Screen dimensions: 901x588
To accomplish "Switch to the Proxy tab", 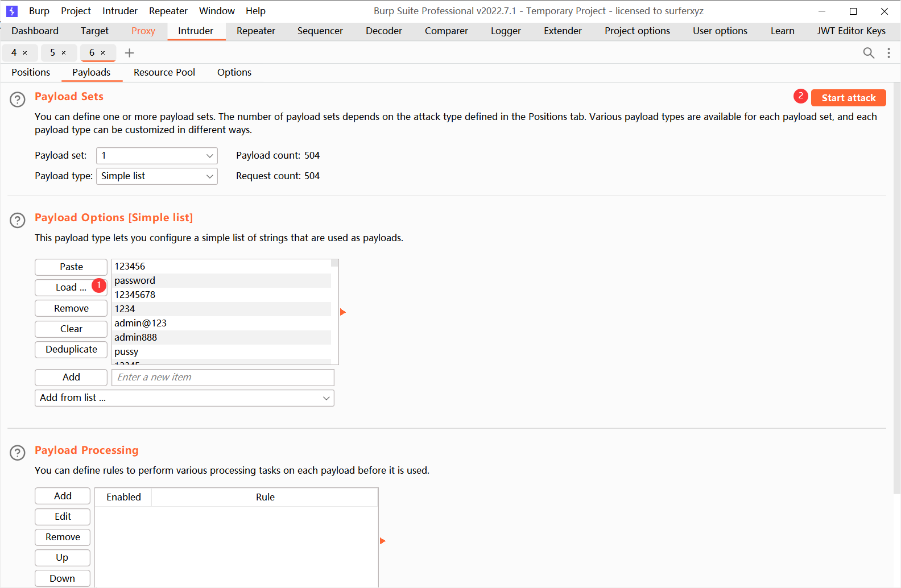I will pyautogui.click(x=143, y=31).
